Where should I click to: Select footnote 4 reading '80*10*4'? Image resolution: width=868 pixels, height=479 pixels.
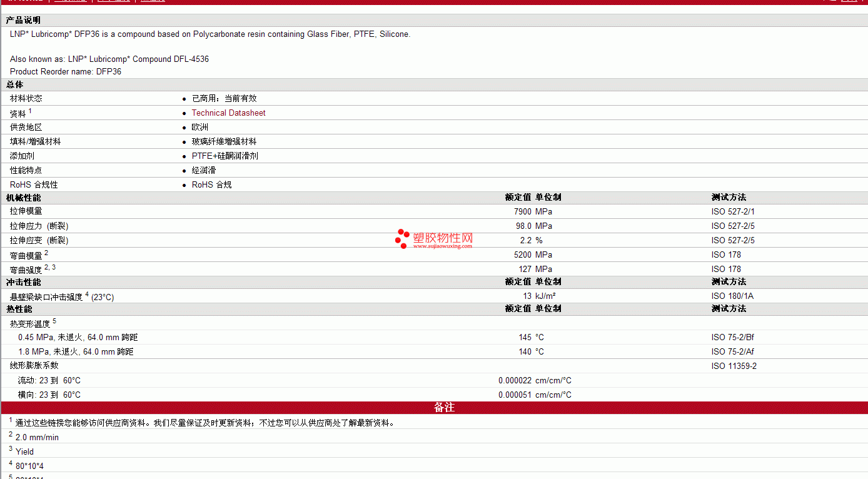(29, 466)
